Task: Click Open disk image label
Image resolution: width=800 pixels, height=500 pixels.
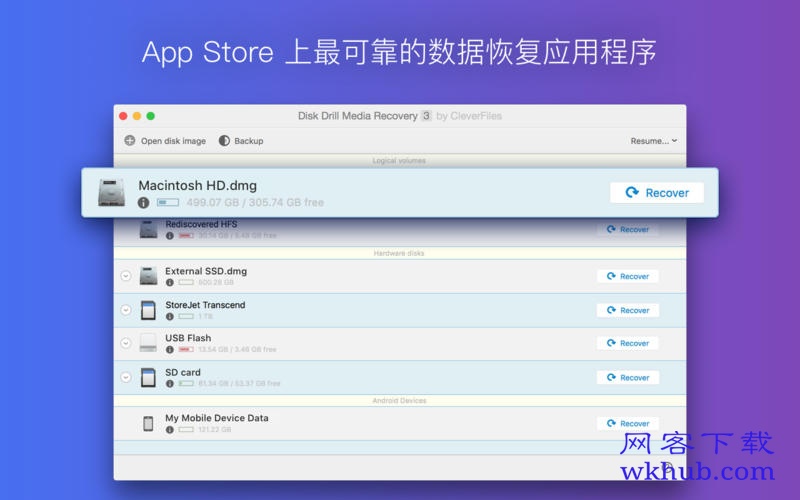Action: pyautogui.click(x=173, y=141)
